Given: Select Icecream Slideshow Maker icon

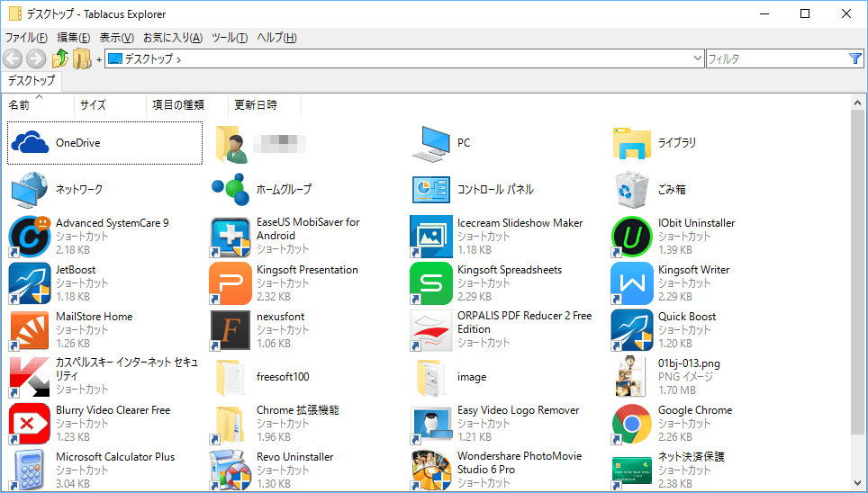Looking at the screenshot, I should coord(431,237).
